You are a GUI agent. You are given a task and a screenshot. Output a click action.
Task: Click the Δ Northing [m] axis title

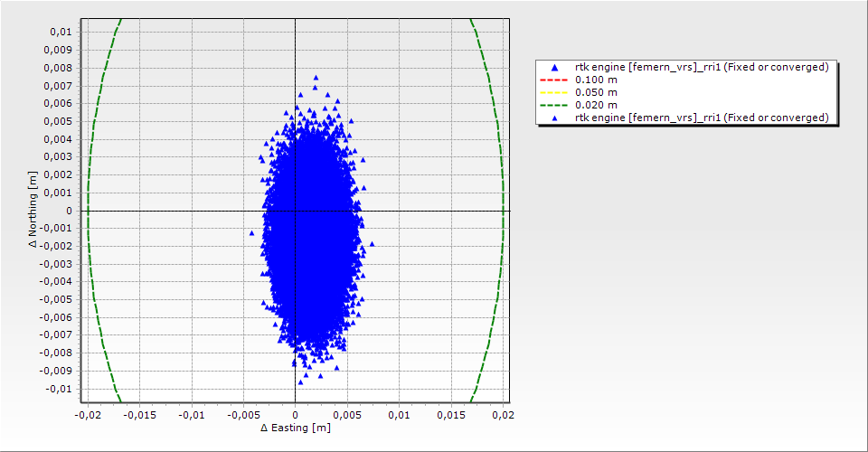[33, 211]
